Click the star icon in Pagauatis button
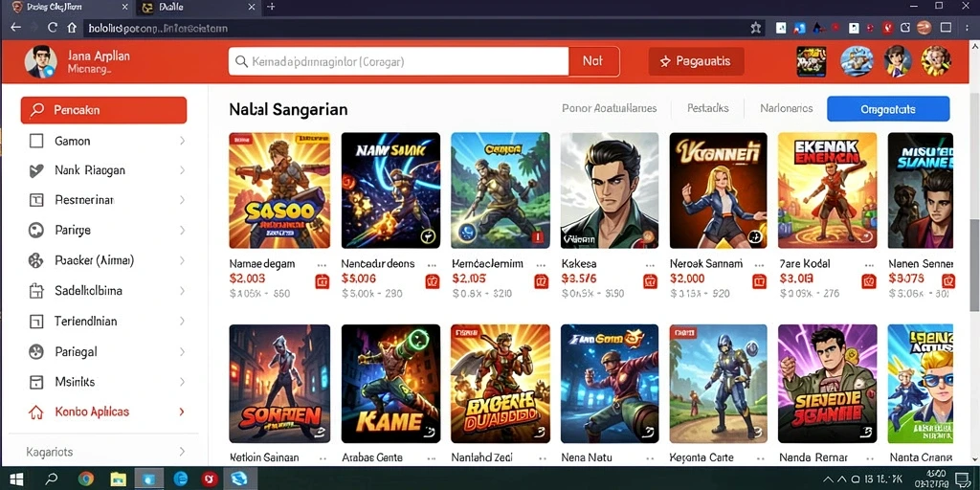This screenshot has height=490, width=980. 665,61
